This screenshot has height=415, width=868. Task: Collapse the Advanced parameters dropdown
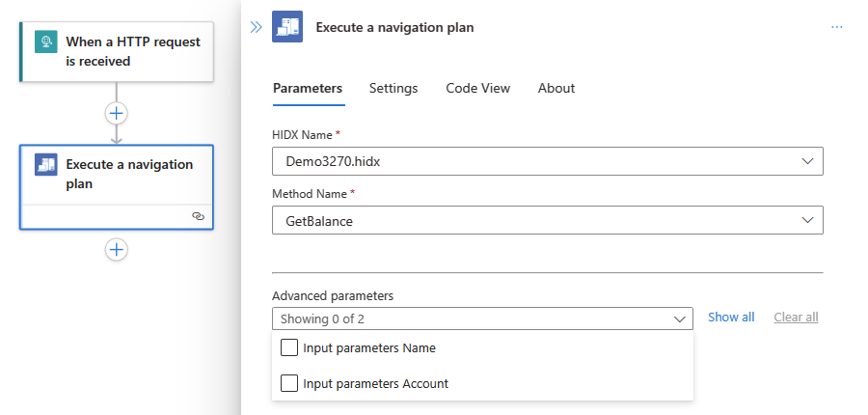click(482, 318)
